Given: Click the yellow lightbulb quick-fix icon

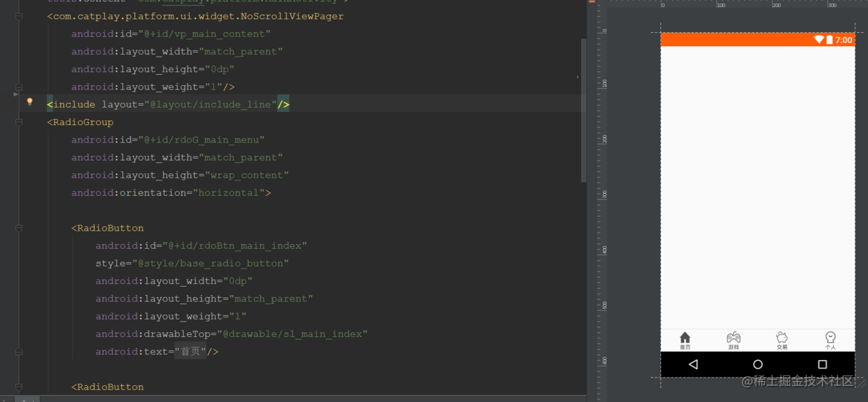Looking at the screenshot, I should coord(29,102).
